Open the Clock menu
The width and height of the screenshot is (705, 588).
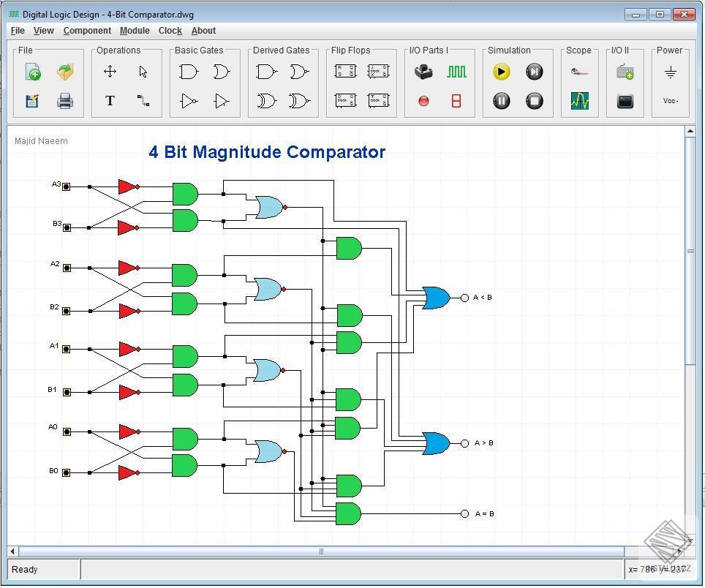point(170,31)
